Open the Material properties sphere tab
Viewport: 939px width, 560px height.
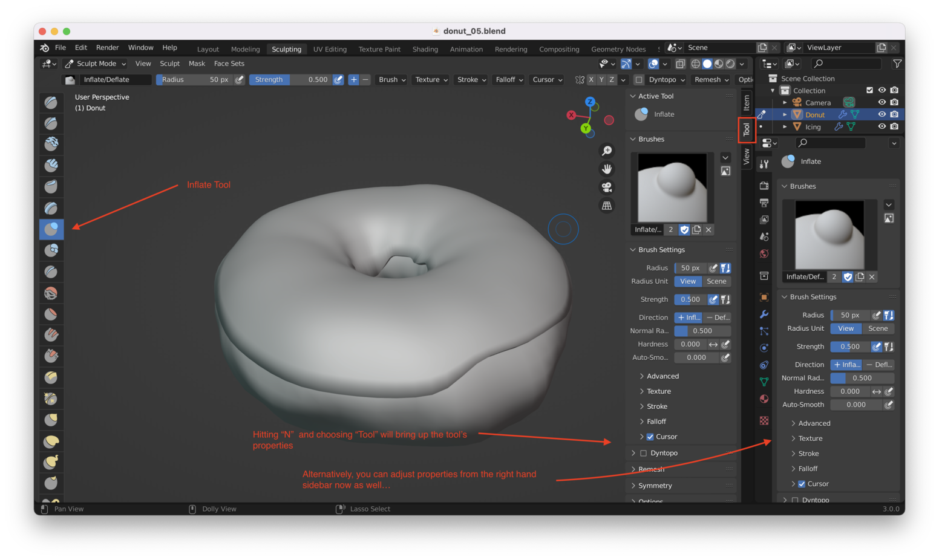pyautogui.click(x=764, y=399)
